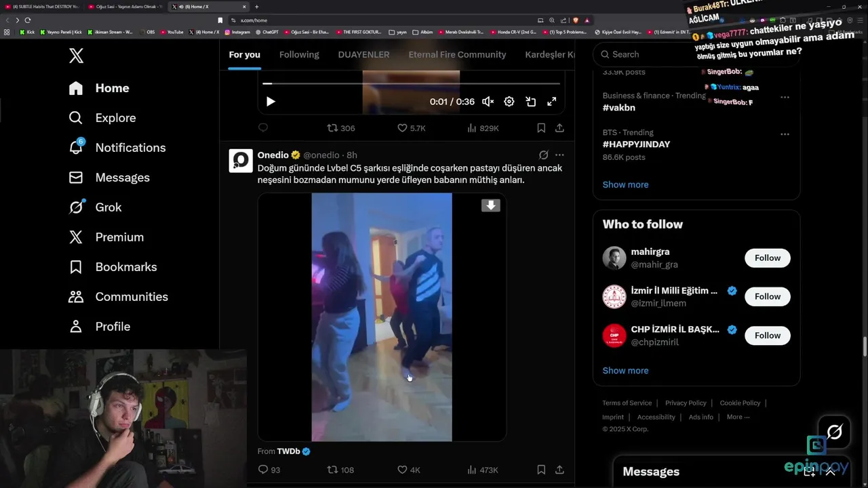
Task: Expand the Messages drawer
Action: [x=830, y=472]
